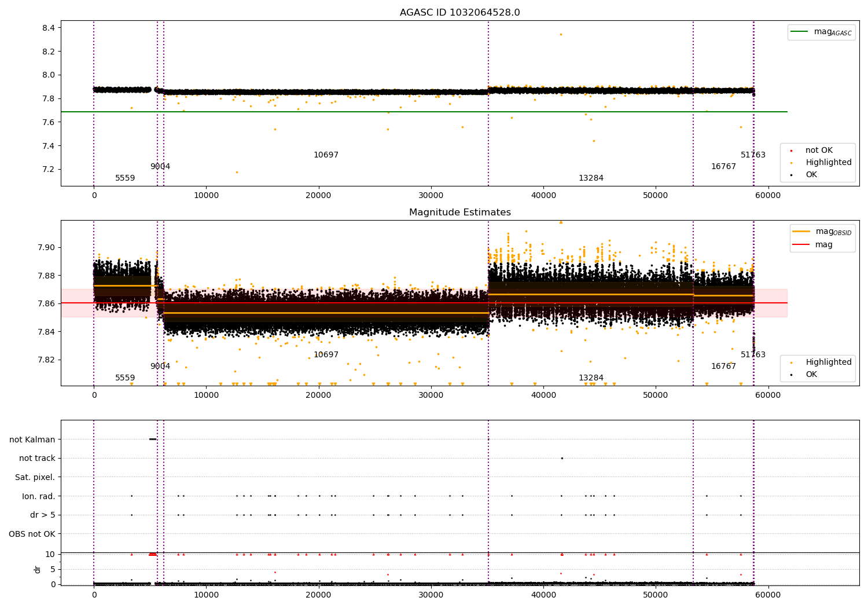The image size is (868, 608).
Task: Click the title 'AGASC ID 1032064528.0'
Action: [x=459, y=13]
